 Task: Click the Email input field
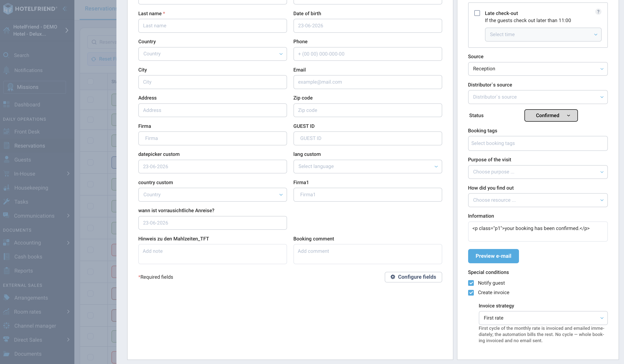click(367, 82)
